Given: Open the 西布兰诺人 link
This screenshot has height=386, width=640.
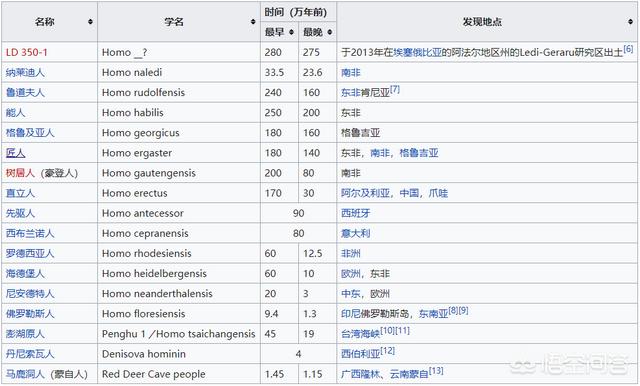Looking at the screenshot, I should pyautogui.click(x=30, y=233).
